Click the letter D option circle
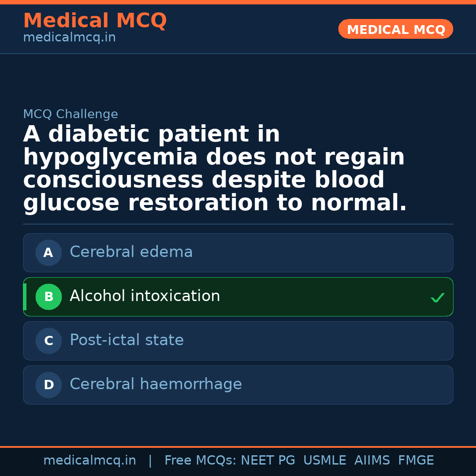Screen dimensions: 476x476 click(x=48, y=385)
